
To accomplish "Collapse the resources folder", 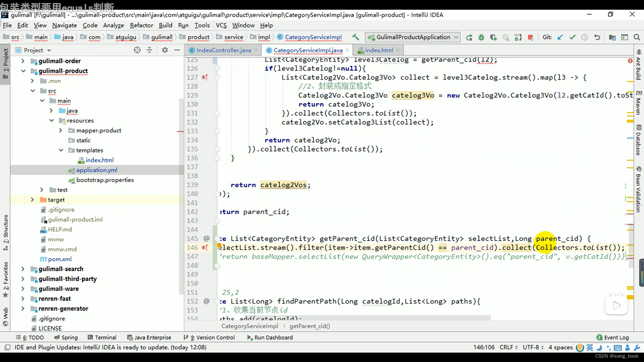I will [x=51, y=120].
